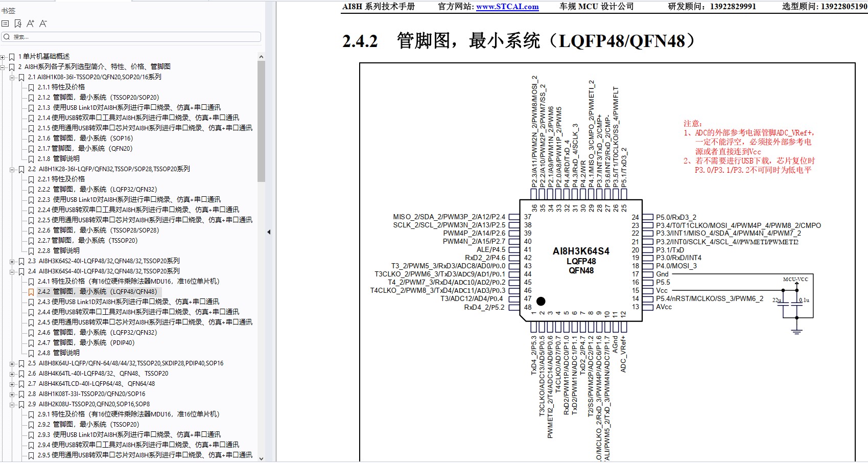Viewport: 868px width, 463px height.
Task: Open bookmark 2.4.1 特性及价格 MDU16
Action: [128, 281]
